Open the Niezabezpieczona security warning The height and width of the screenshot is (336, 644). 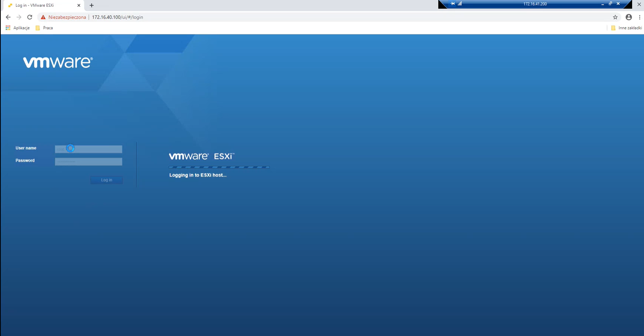pos(63,17)
